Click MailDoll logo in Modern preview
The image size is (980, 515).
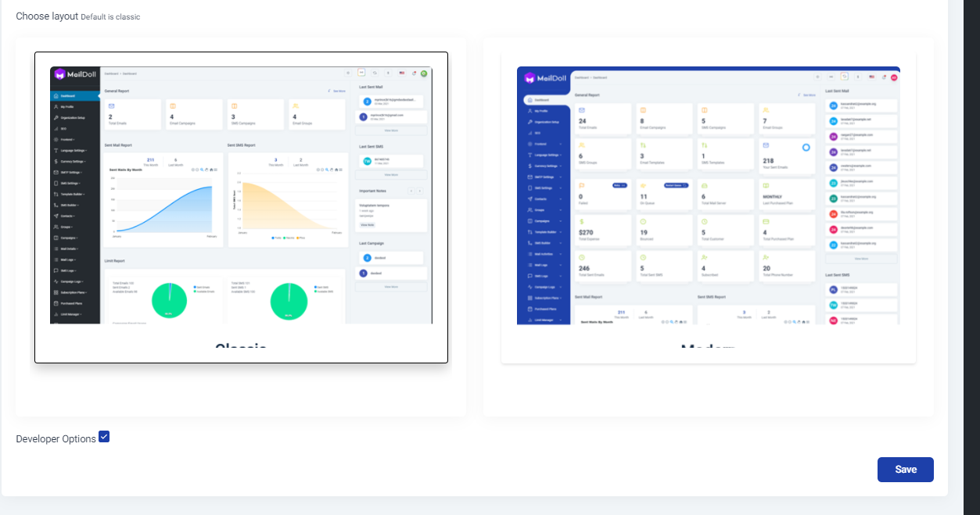point(544,78)
